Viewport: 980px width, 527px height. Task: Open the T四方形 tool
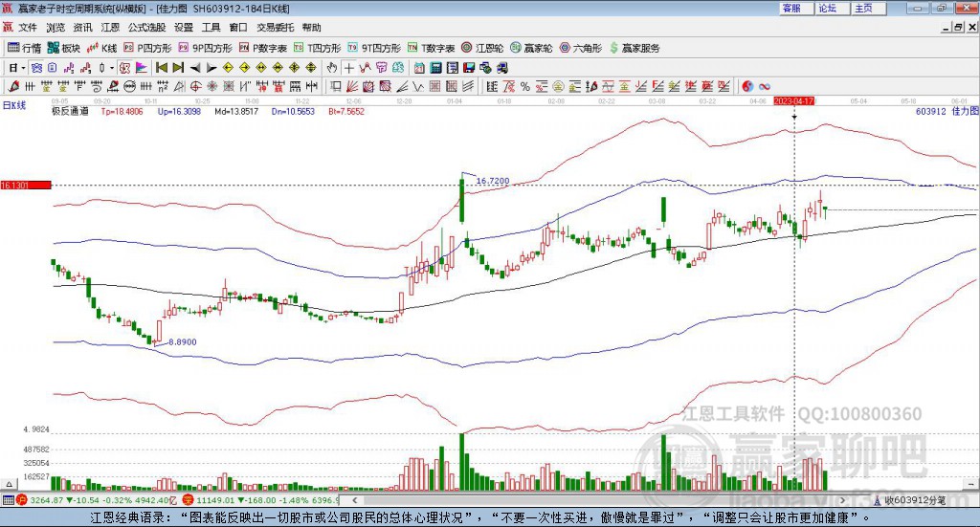coord(317,48)
